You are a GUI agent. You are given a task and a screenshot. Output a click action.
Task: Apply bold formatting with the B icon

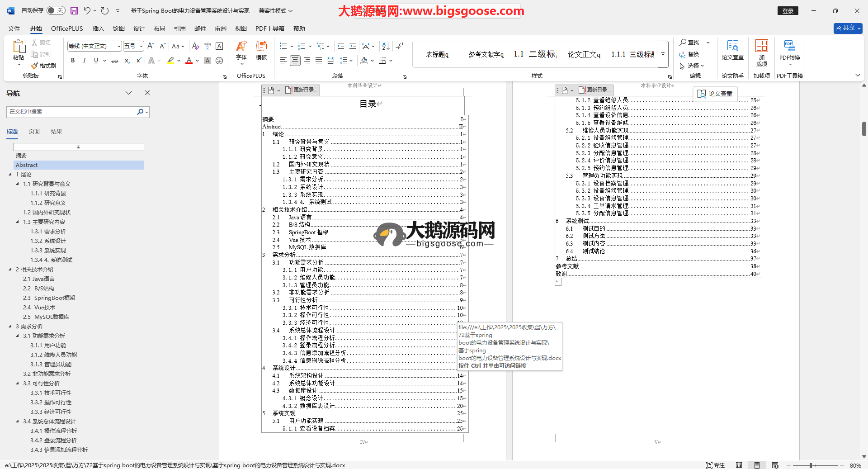pos(73,61)
